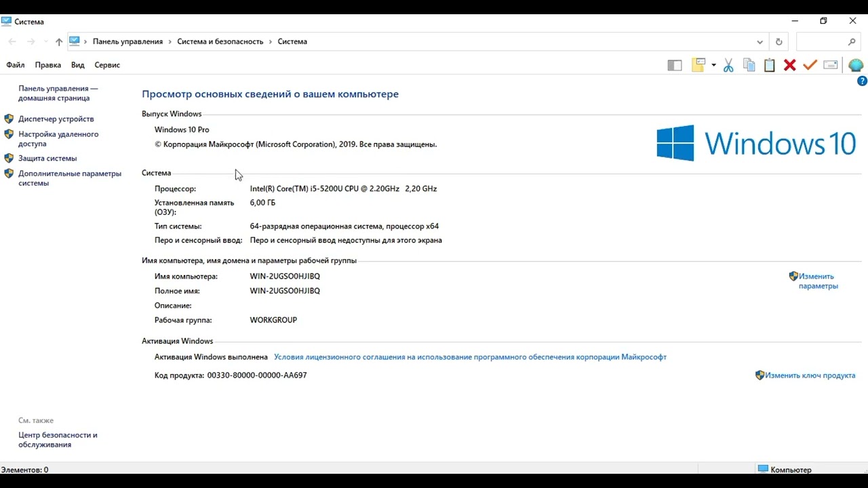Image resolution: width=868 pixels, height=488 pixels.
Task: Click the refresh button by address bar
Action: coord(778,42)
